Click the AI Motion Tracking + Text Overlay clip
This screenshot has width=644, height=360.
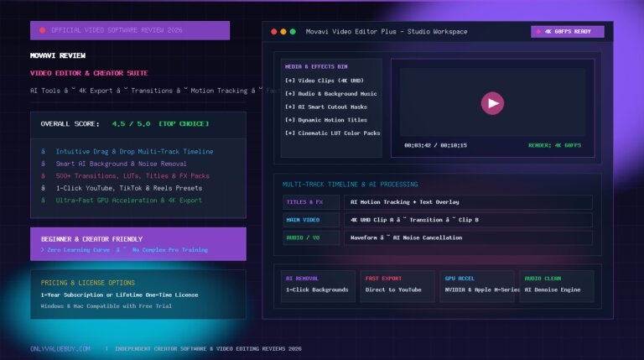tap(468, 202)
